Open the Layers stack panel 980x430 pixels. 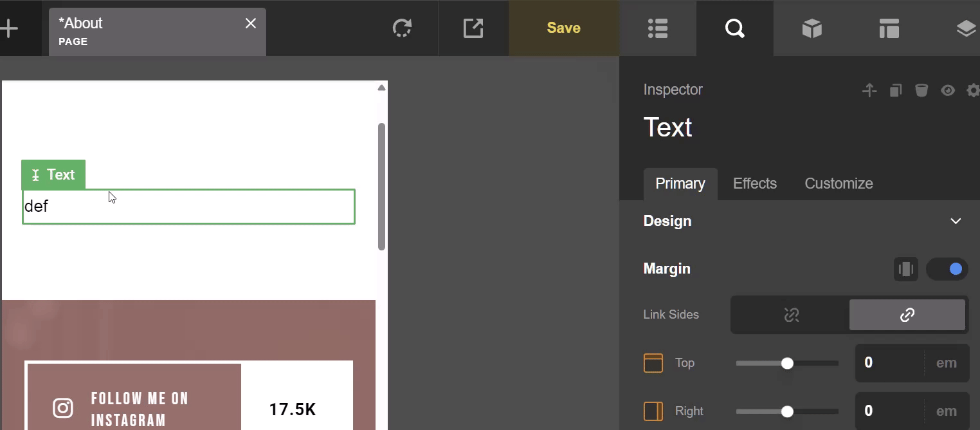pyautogui.click(x=965, y=28)
